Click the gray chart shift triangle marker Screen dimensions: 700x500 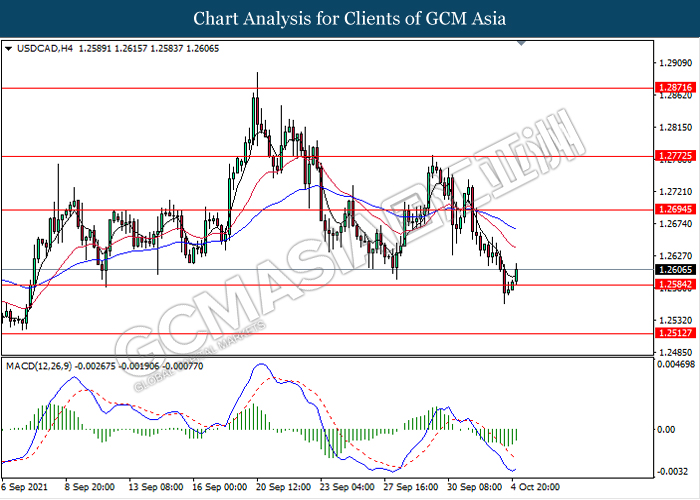pyautogui.click(x=521, y=43)
